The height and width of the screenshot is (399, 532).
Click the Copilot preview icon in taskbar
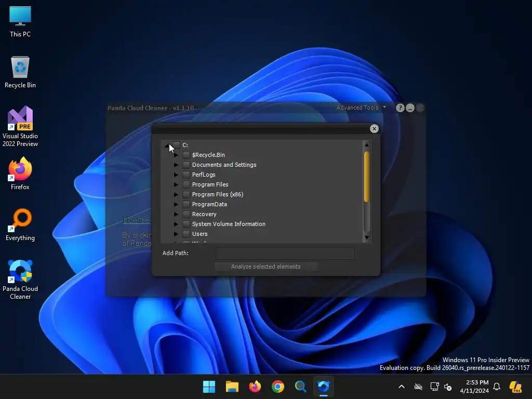pos(516,387)
